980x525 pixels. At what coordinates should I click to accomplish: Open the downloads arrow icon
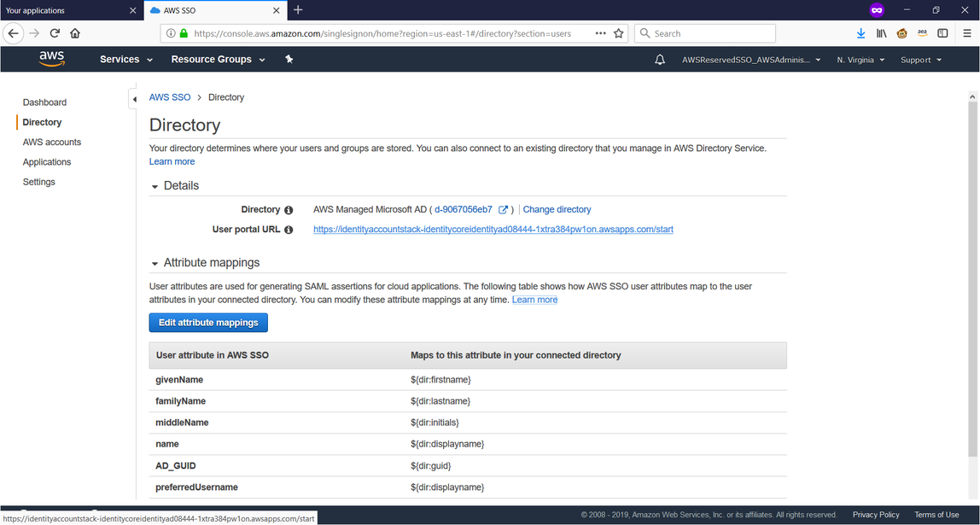(x=860, y=34)
